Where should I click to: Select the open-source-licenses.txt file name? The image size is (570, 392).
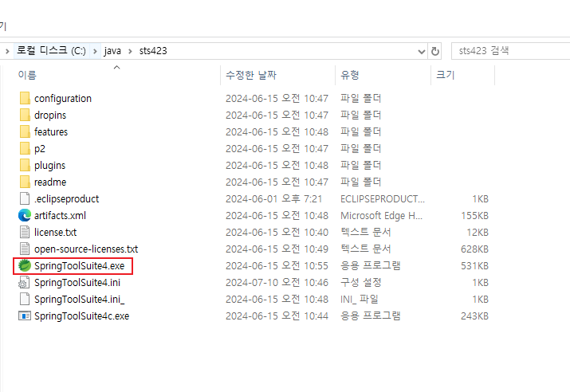click(x=86, y=249)
